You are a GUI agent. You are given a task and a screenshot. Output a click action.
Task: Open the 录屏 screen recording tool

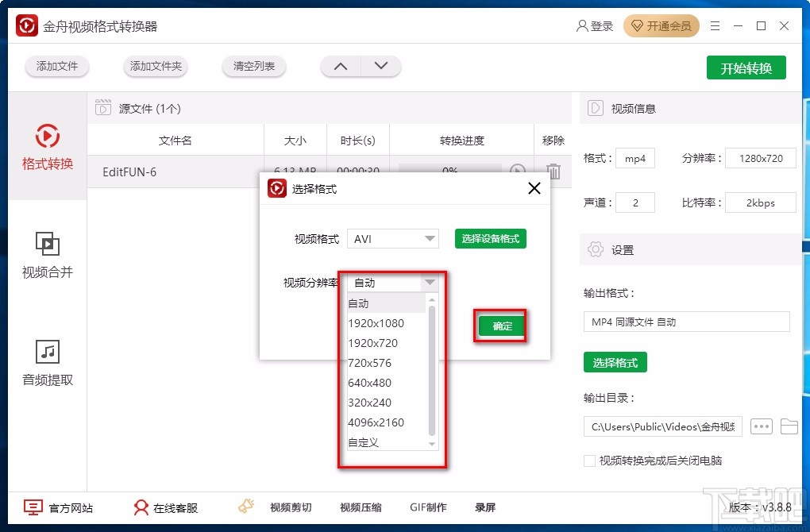484,506
